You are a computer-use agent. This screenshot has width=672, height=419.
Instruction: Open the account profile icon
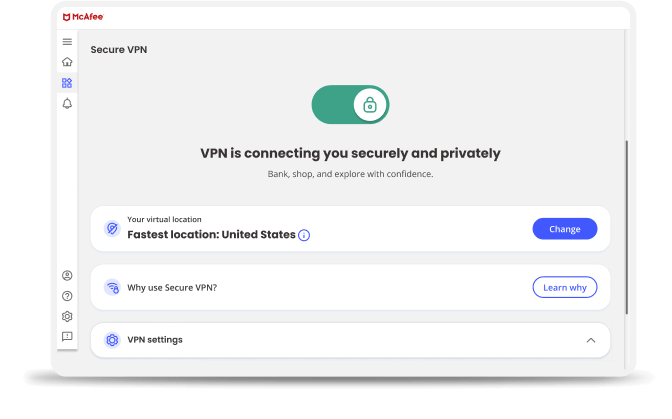(67, 275)
